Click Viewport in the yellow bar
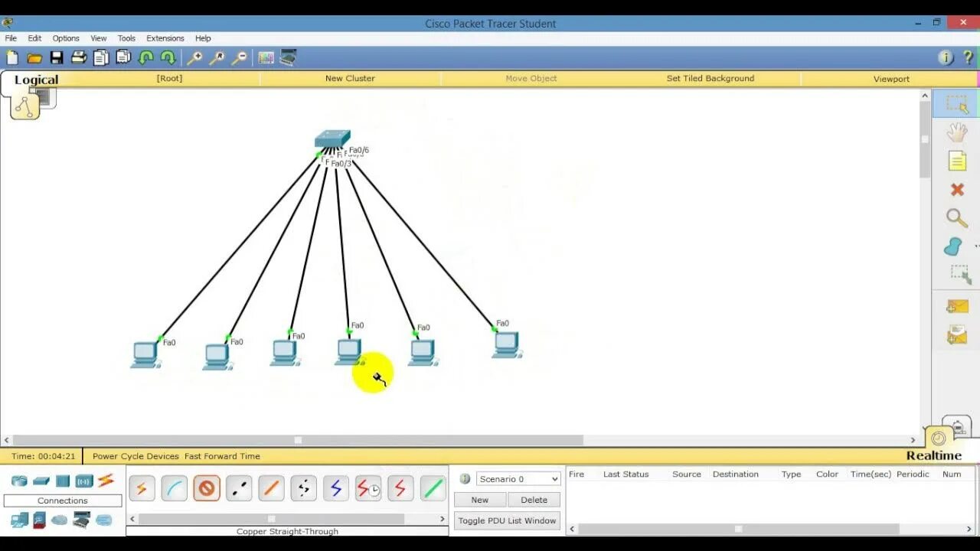 (x=891, y=79)
